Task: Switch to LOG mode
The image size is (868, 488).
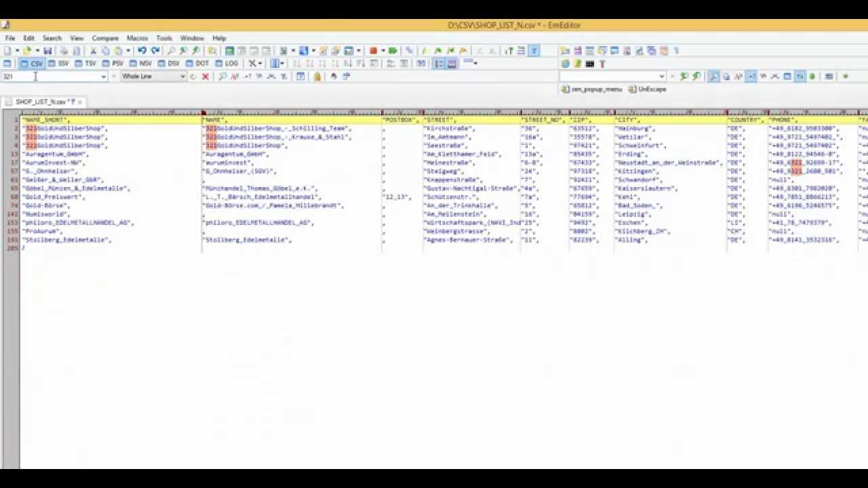Action: click(x=227, y=63)
